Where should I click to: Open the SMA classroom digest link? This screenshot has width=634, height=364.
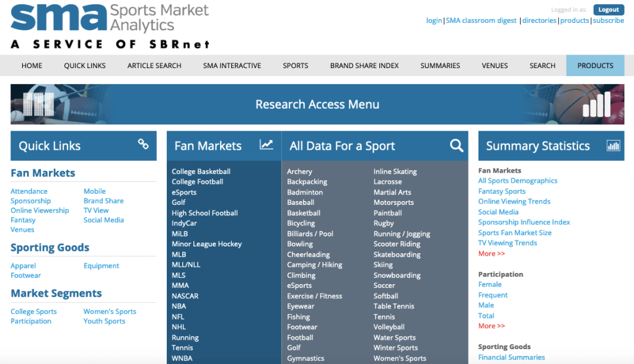[481, 20]
